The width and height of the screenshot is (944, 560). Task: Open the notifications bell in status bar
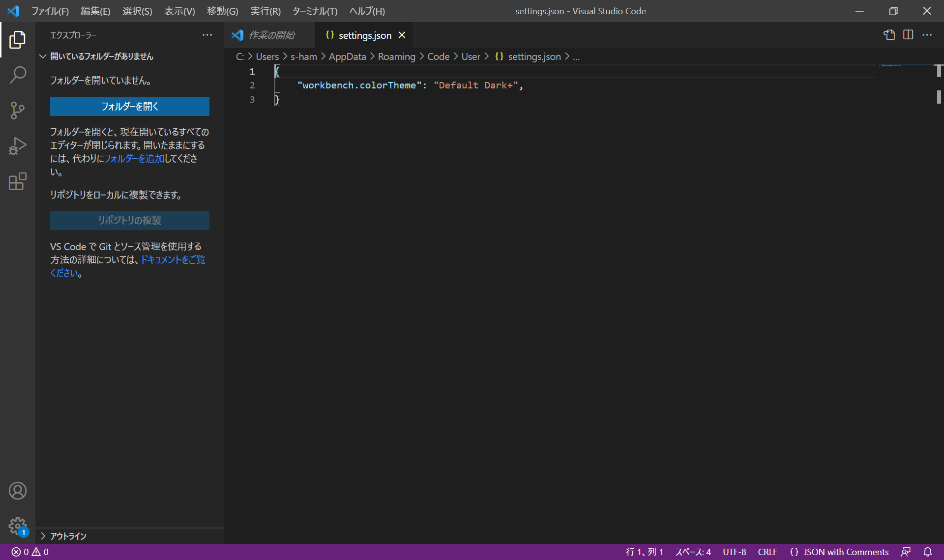928,552
